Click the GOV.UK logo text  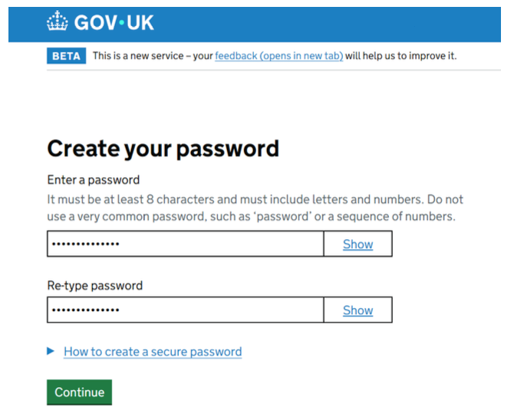(114, 22)
